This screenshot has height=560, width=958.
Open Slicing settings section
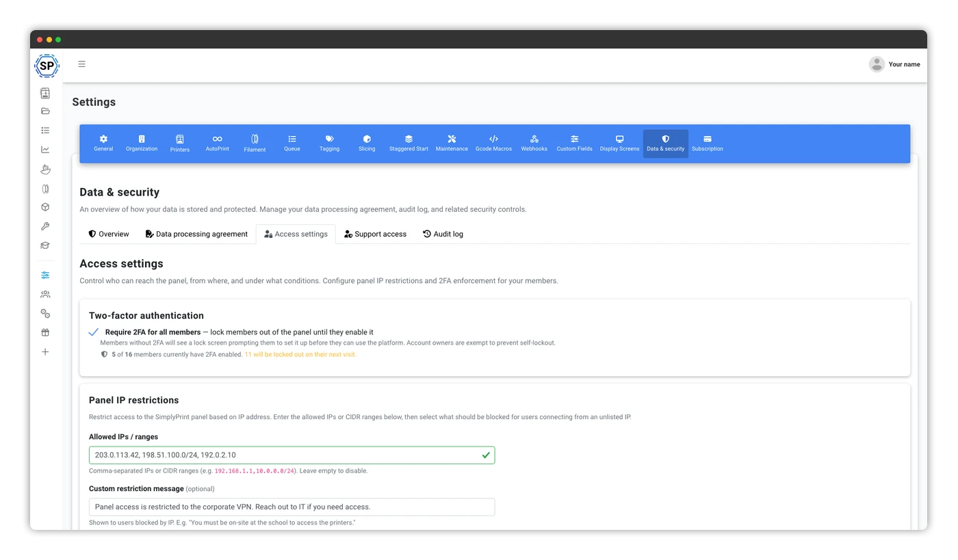coord(367,144)
